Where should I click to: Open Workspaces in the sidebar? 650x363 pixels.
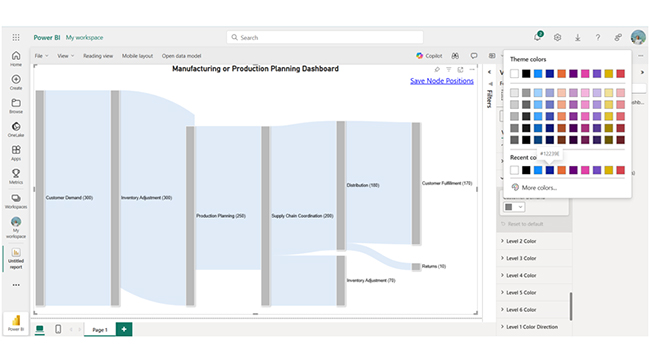pyautogui.click(x=16, y=201)
